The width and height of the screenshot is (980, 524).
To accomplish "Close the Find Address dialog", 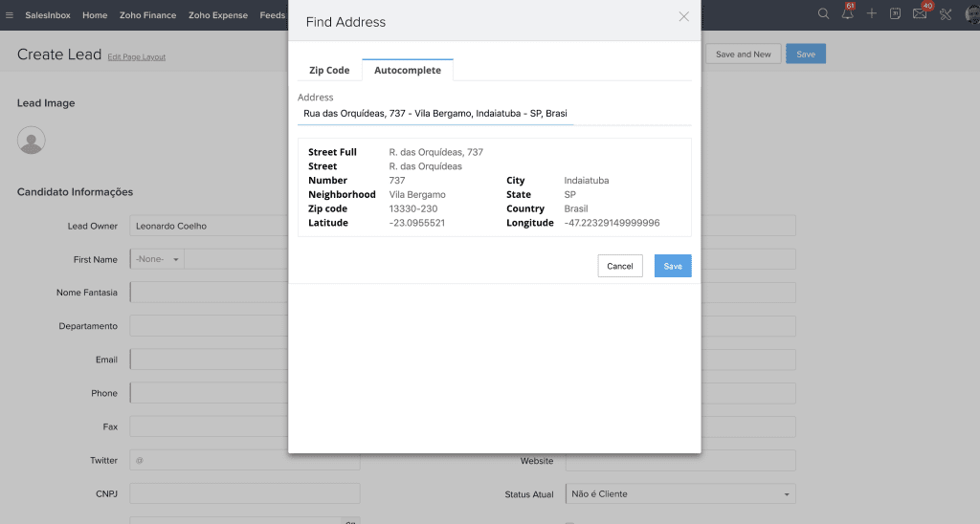I will pyautogui.click(x=683, y=16).
